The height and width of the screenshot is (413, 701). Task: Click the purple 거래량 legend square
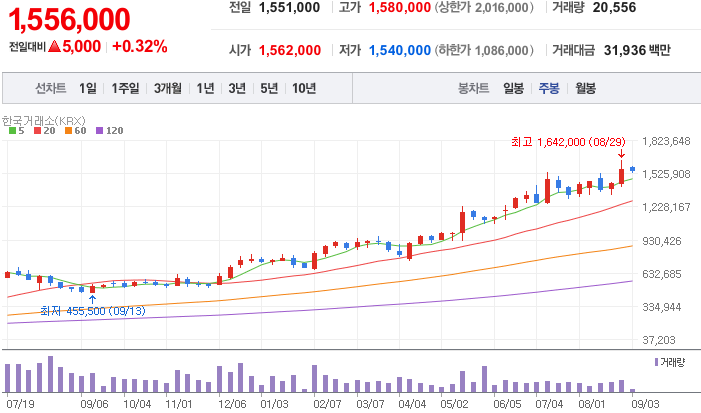[656, 361]
